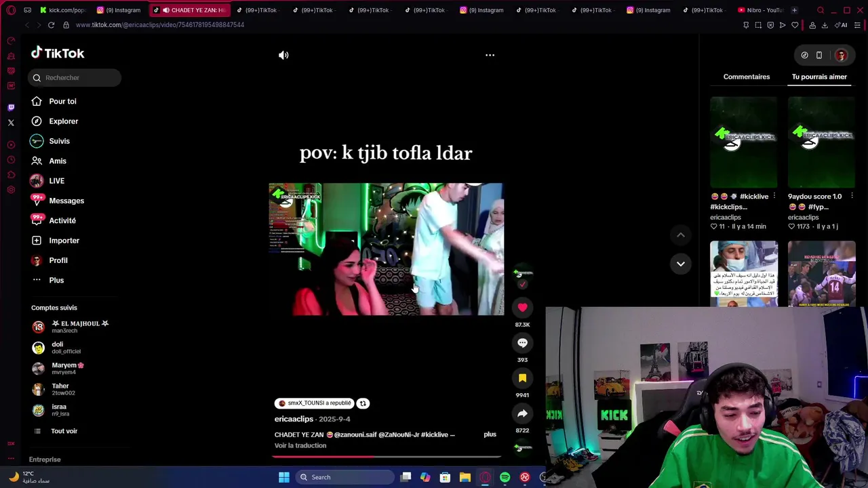Viewport: 868px width, 488px height.
Task: Expand followed accounts with 'Tout voir'
Action: tap(64, 431)
